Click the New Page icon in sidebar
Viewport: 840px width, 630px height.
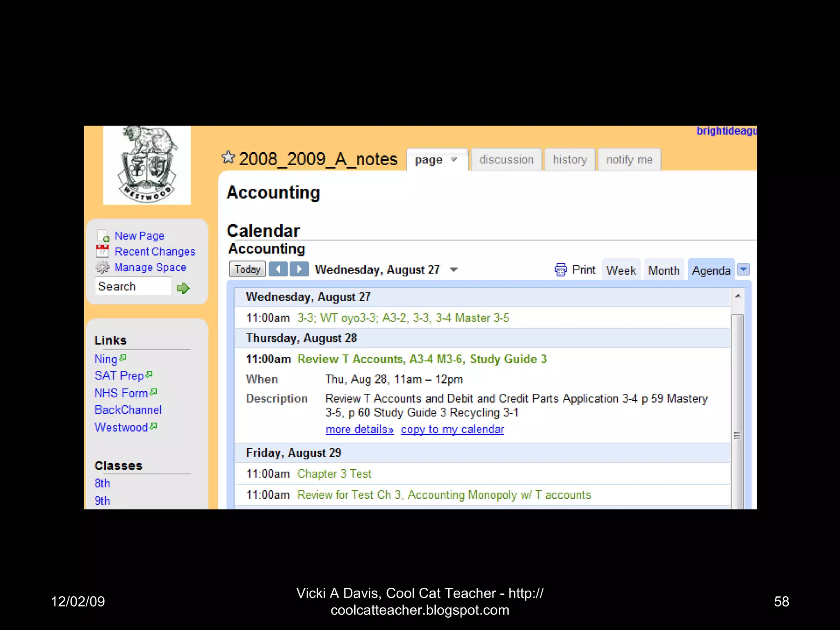pos(103,236)
